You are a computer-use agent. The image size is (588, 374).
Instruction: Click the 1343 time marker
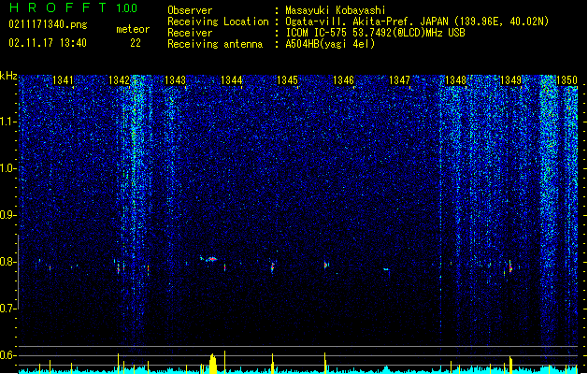tap(175, 80)
